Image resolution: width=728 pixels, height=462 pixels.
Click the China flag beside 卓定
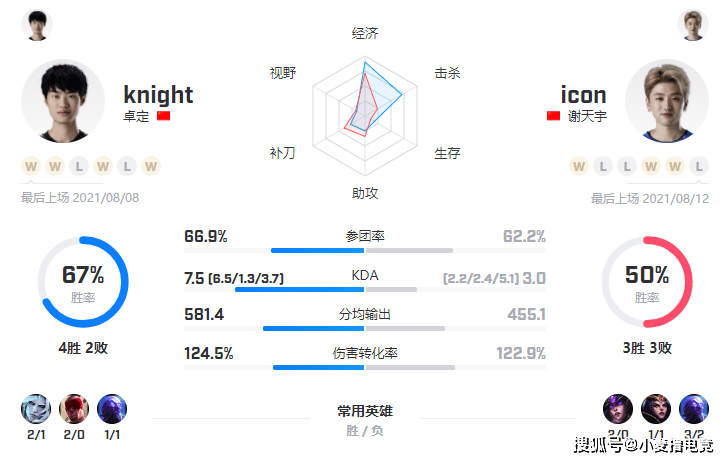click(163, 116)
